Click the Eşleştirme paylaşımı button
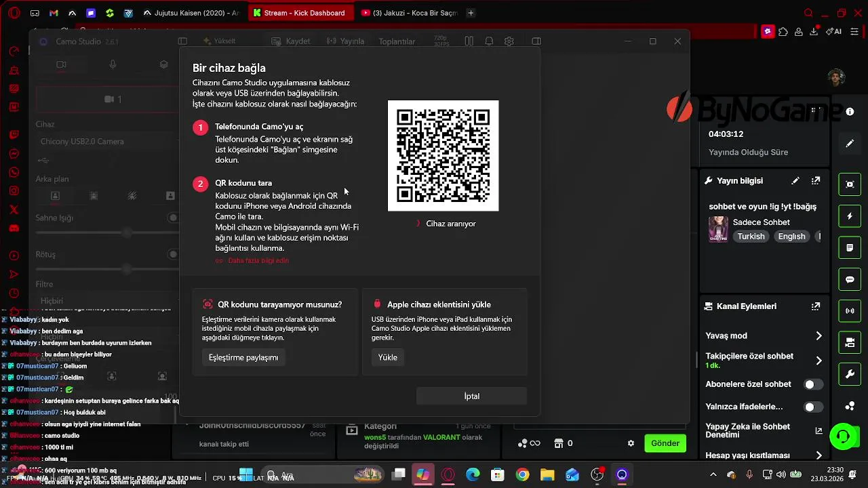 (x=243, y=357)
